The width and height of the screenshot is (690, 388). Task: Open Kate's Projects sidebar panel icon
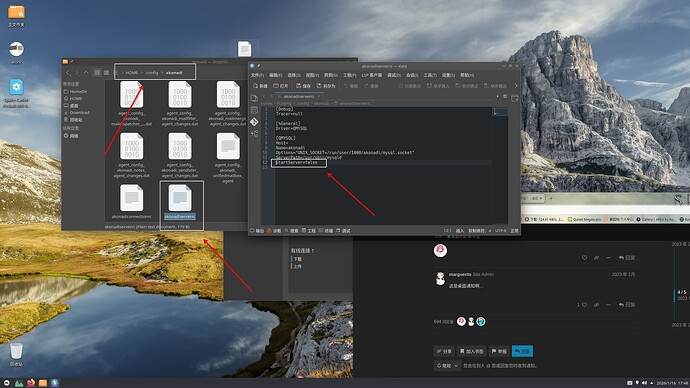[x=254, y=110]
